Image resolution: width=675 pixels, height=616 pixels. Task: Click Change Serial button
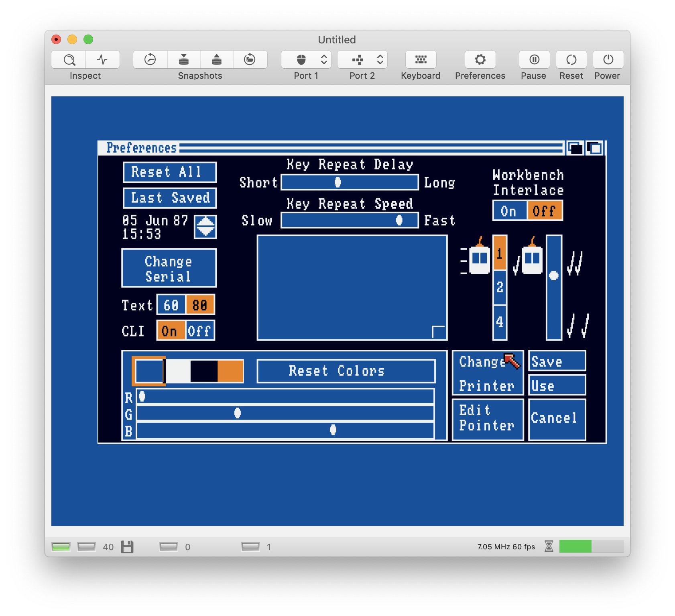click(169, 268)
